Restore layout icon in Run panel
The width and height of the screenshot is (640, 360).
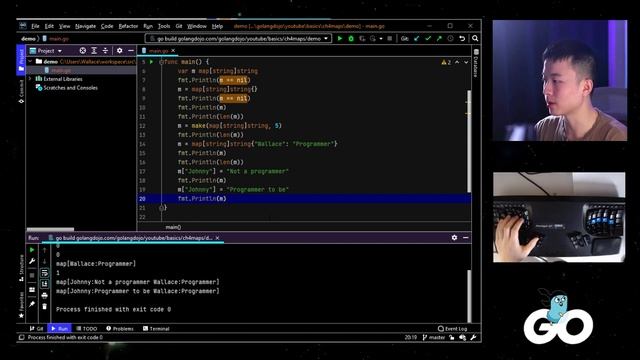pos(32,290)
